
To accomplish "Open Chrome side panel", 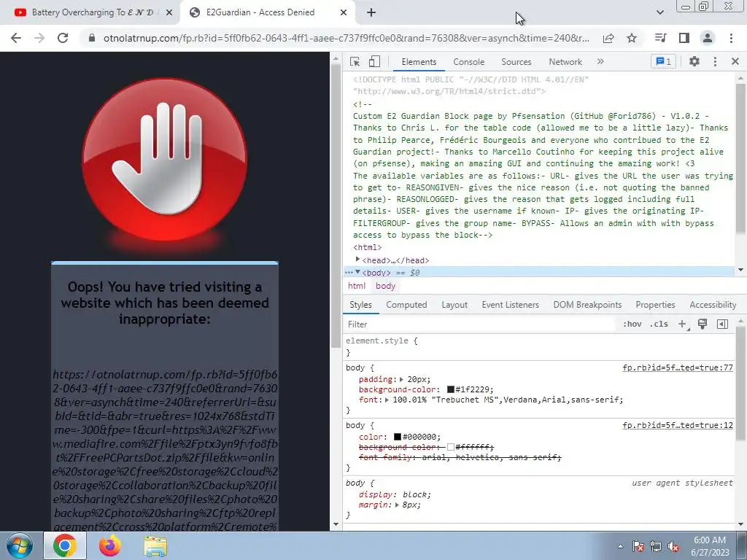I will [684, 38].
